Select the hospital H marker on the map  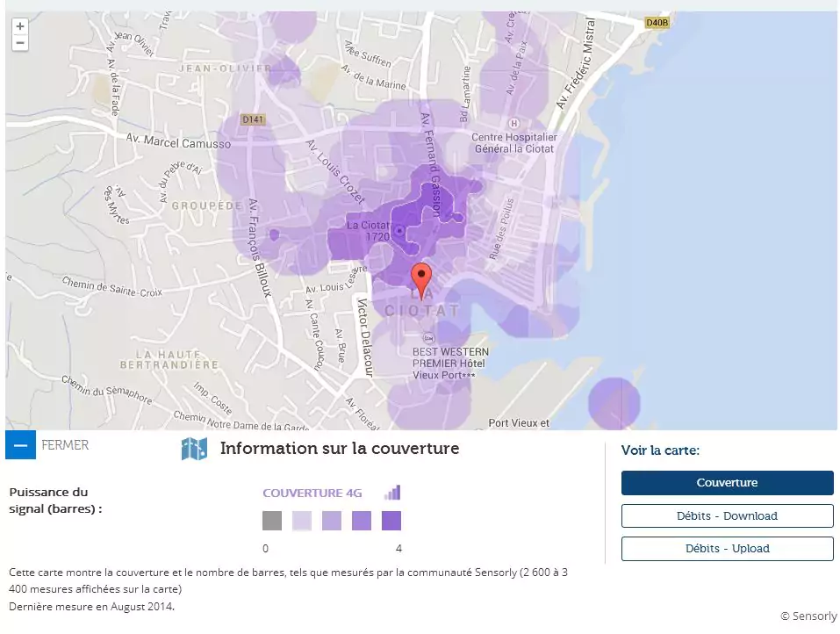(x=514, y=123)
